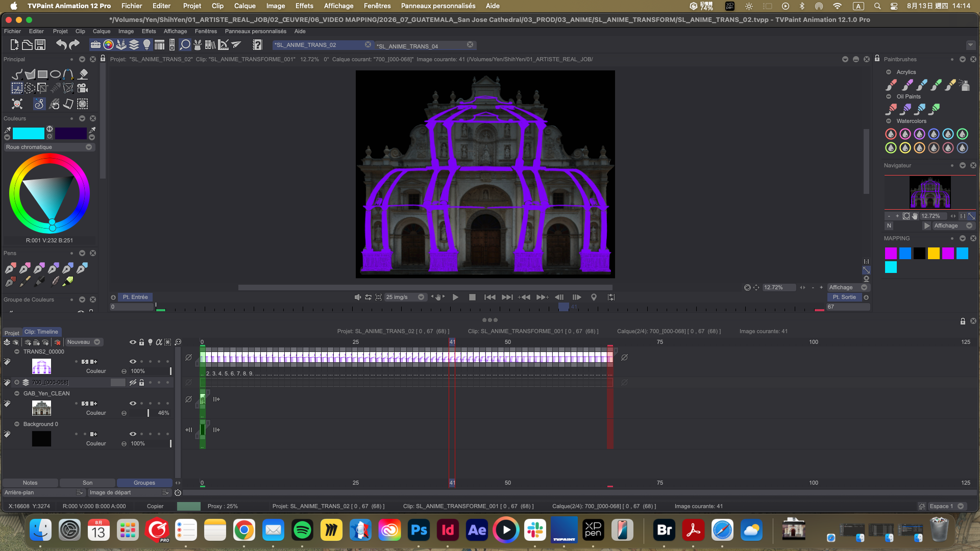Toggle loop playback mode
Viewport: 980px width, 551px height.
[368, 297]
